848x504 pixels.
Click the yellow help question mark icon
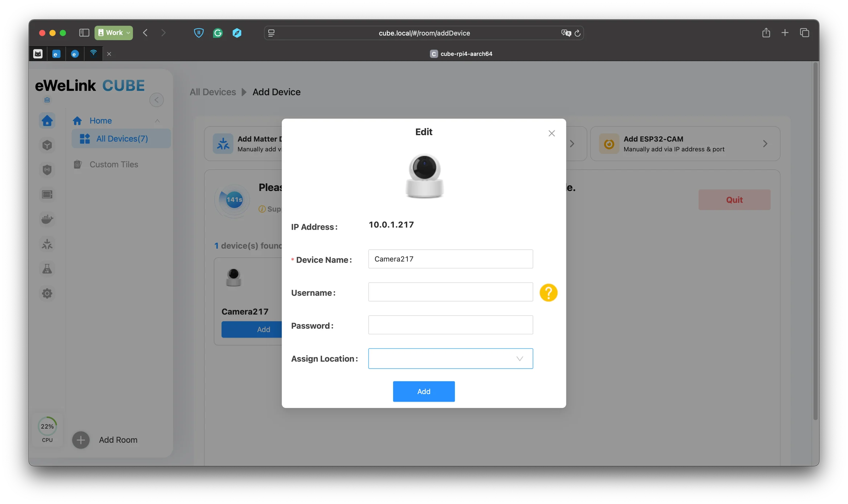548,292
